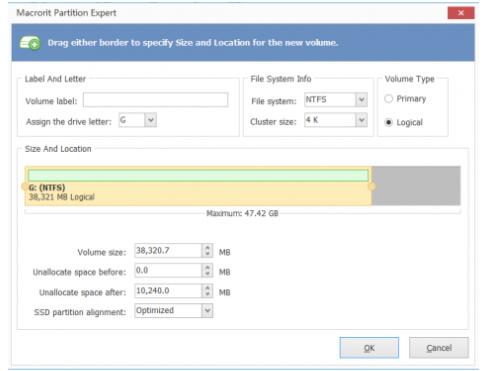The width and height of the screenshot is (488, 371).
Task: Click the gray unallocated space area
Action: (x=416, y=186)
